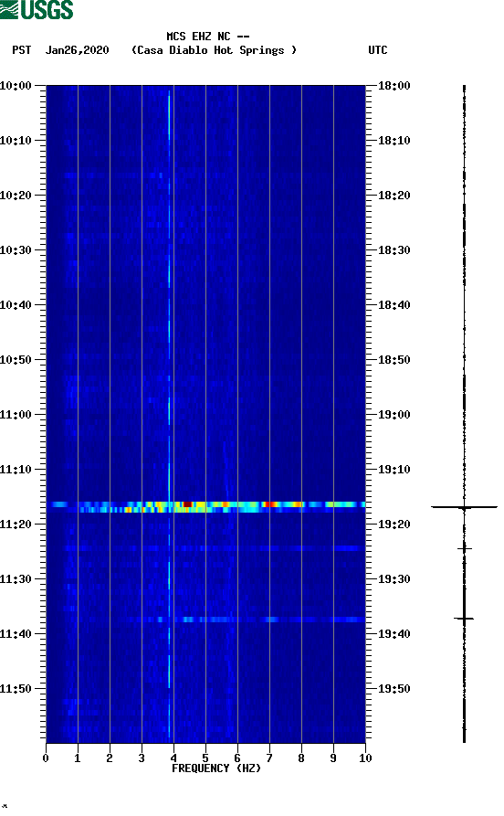Click the 10:40 PST time label
The height and width of the screenshot is (816, 504).
16,305
